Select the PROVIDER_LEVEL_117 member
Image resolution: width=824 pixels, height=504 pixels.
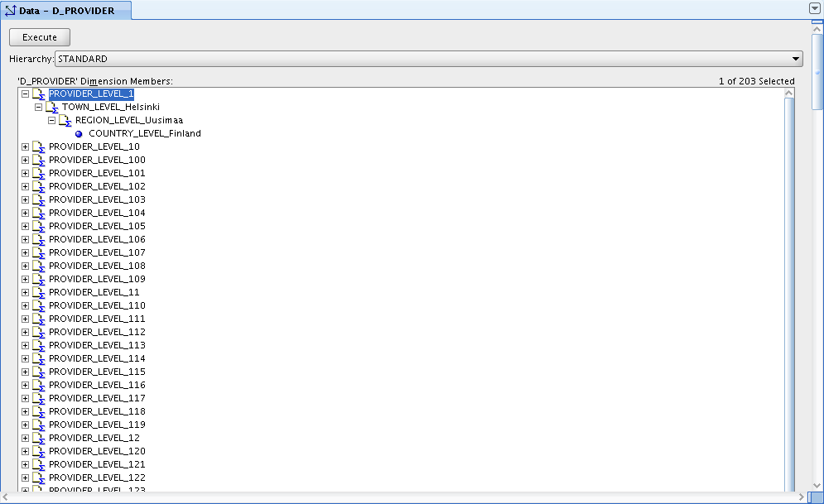[x=97, y=398]
